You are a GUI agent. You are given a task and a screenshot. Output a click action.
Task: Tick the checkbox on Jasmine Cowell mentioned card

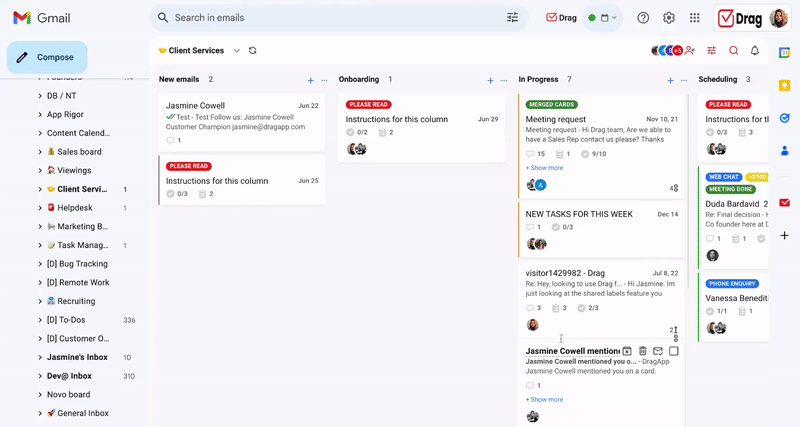click(673, 351)
